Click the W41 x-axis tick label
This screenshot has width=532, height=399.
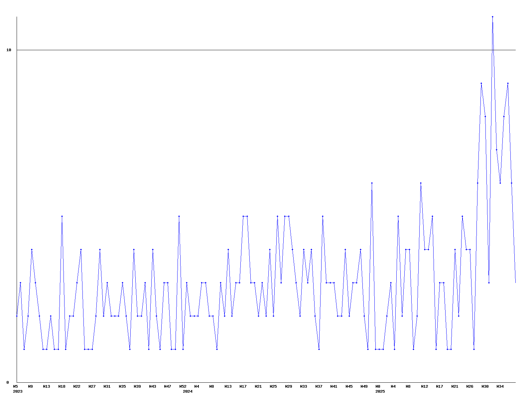(x=334, y=386)
